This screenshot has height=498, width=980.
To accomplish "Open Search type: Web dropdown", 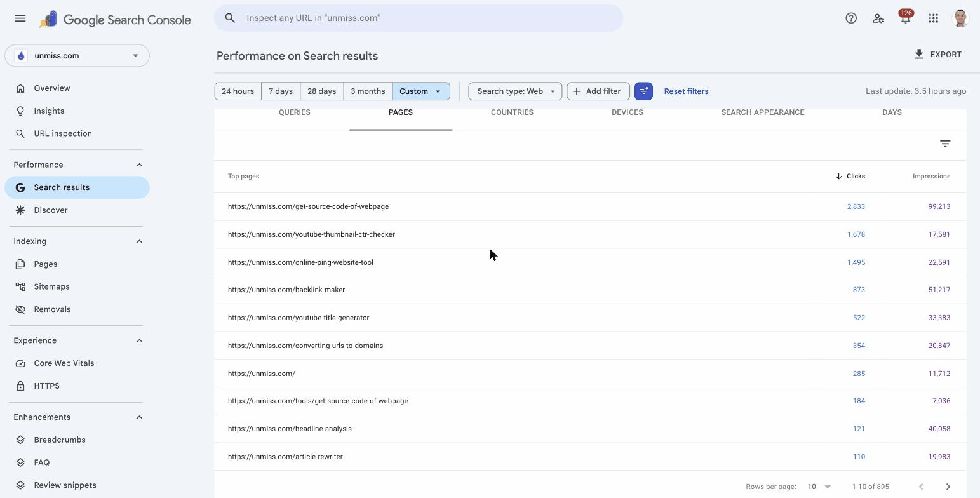I will [515, 91].
